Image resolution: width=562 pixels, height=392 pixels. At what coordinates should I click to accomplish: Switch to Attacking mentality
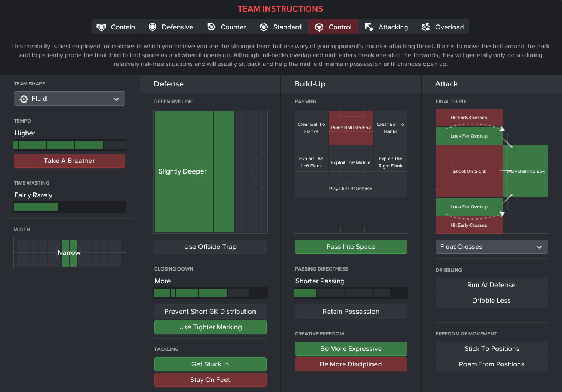[x=387, y=27]
